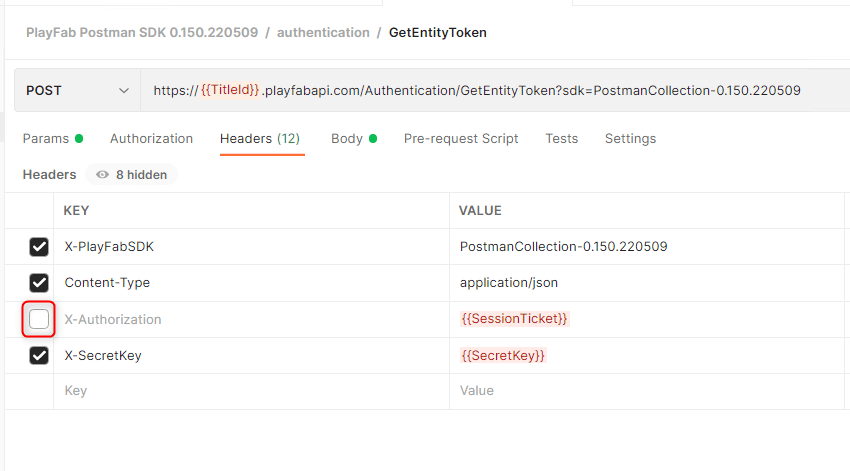Image resolution: width=850 pixels, height=471 pixels.
Task: Click the Headers section label
Action: [x=49, y=175]
